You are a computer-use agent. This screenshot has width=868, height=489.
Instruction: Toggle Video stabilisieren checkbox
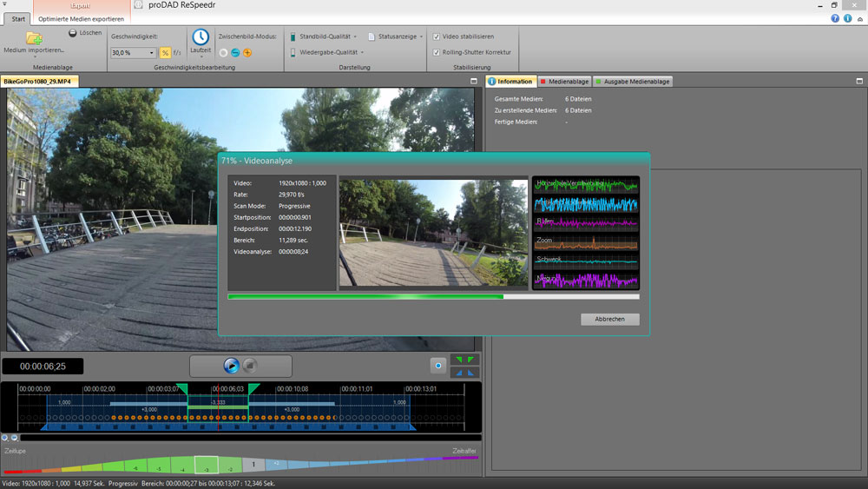[x=436, y=36]
